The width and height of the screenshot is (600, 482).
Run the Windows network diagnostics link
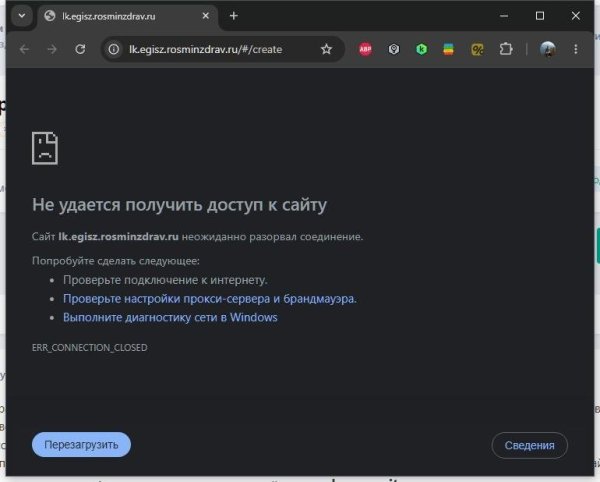(x=170, y=318)
